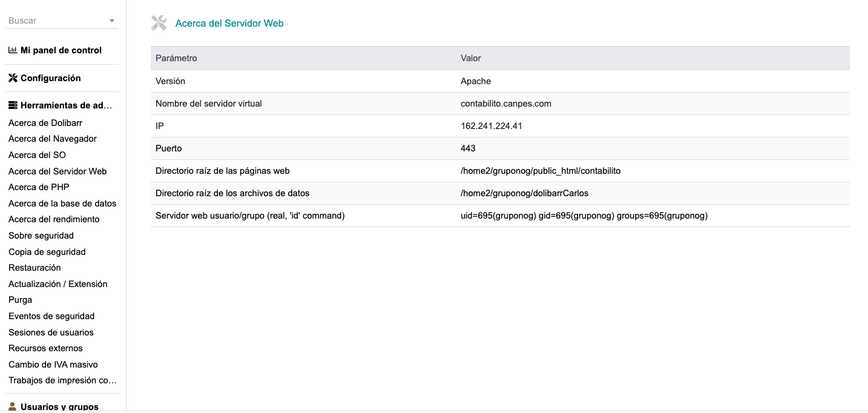Go to Acerca del SO

[37, 155]
